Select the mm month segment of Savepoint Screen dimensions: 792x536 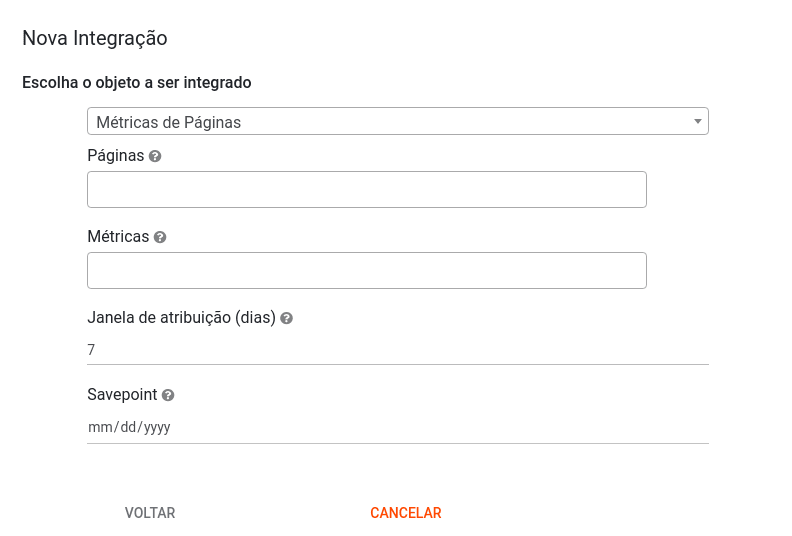98,428
